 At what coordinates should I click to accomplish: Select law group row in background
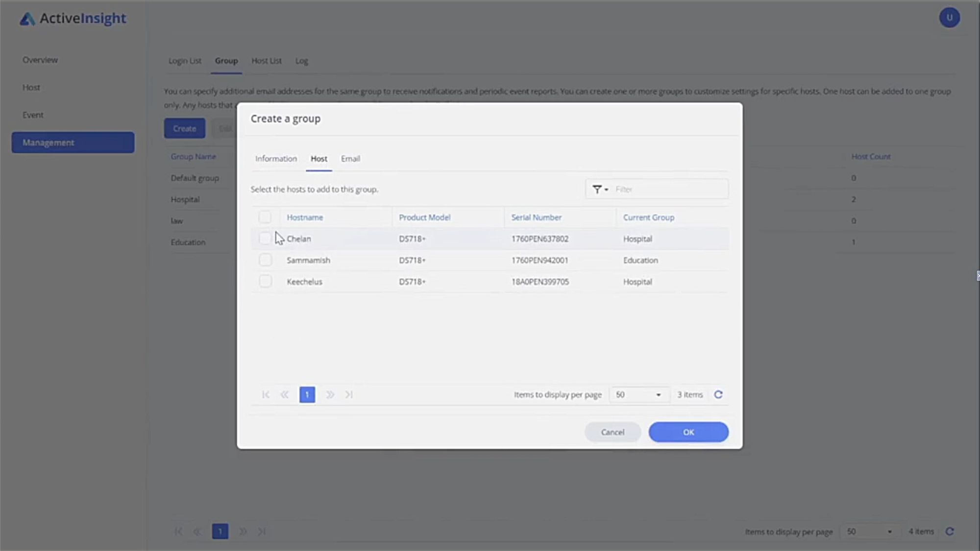coord(176,221)
